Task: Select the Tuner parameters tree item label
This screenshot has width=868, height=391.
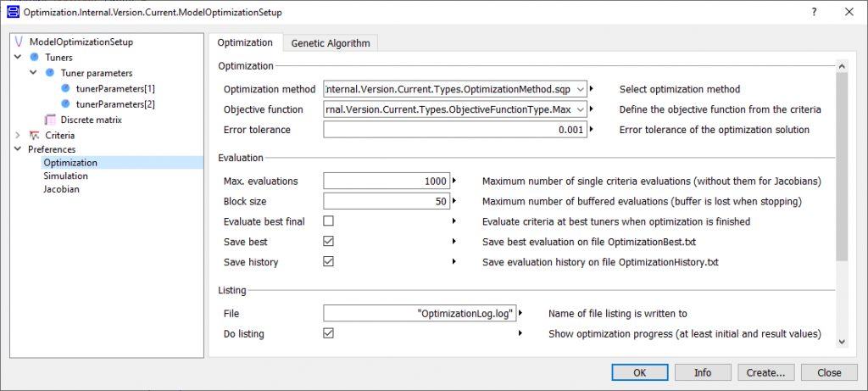Action: point(97,73)
